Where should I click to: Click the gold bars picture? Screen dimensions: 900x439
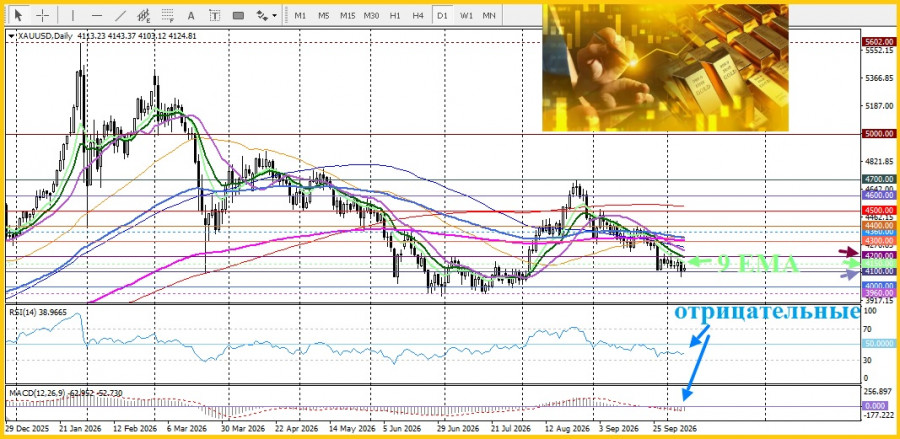pos(665,68)
